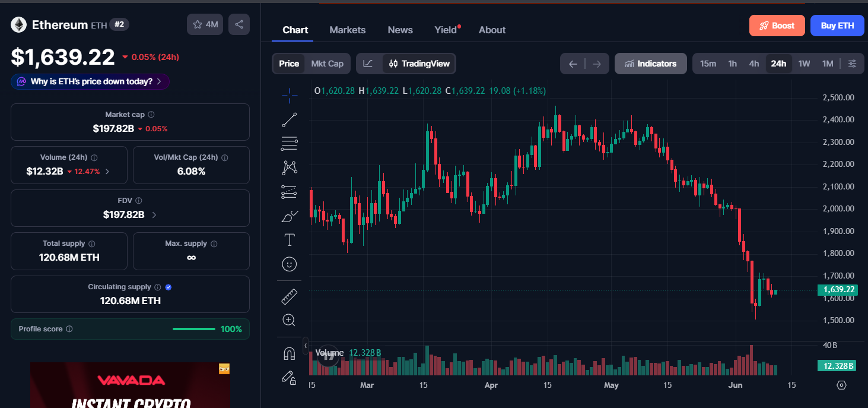
Task: Set chart interval to 1W
Action: coord(804,64)
